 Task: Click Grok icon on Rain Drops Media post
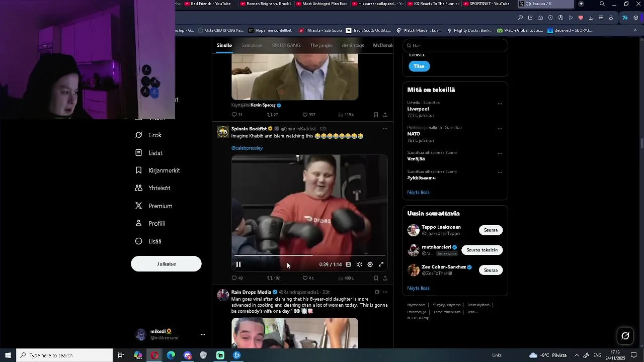point(377,292)
